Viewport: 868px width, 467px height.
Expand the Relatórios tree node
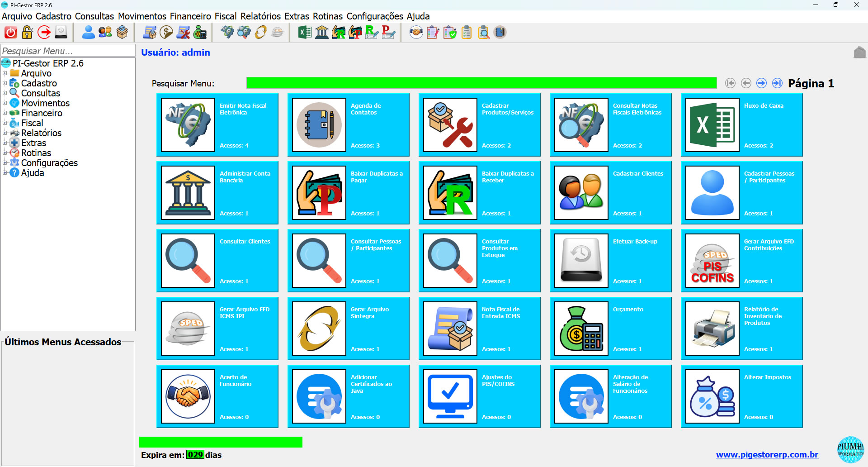[5, 133]
